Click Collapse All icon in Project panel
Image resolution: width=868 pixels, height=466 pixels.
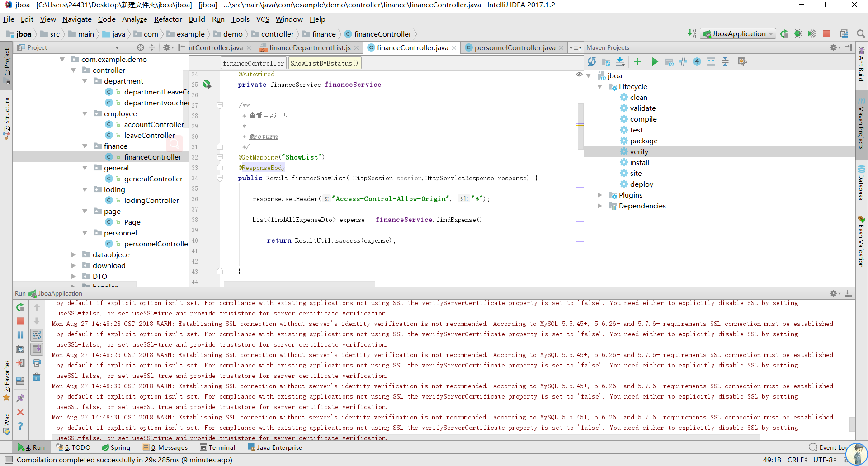(152, 47)
